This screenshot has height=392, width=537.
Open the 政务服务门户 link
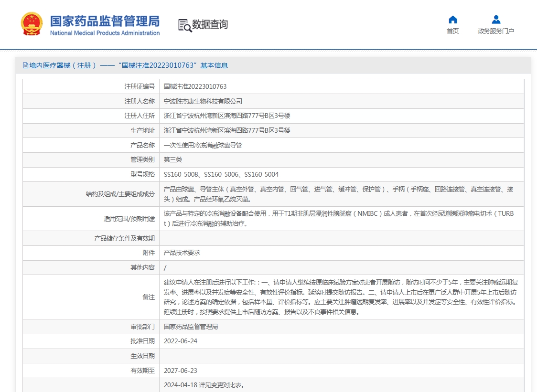(x=496, y=31)
